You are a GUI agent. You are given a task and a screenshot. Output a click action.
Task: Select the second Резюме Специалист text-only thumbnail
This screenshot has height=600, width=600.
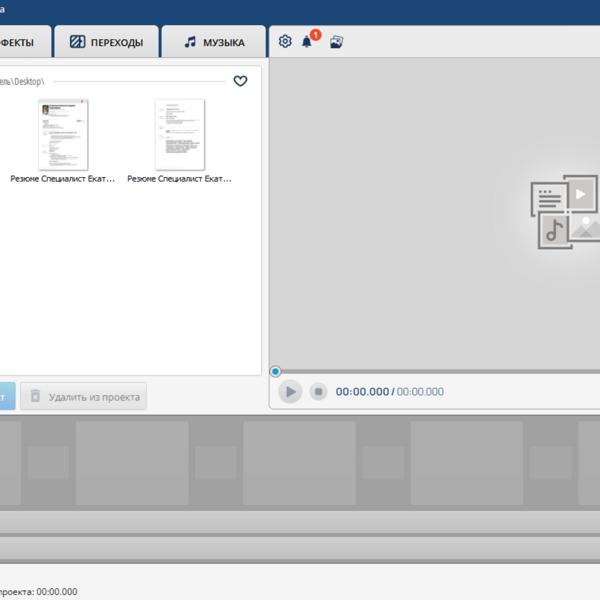[x=180, y=135]
